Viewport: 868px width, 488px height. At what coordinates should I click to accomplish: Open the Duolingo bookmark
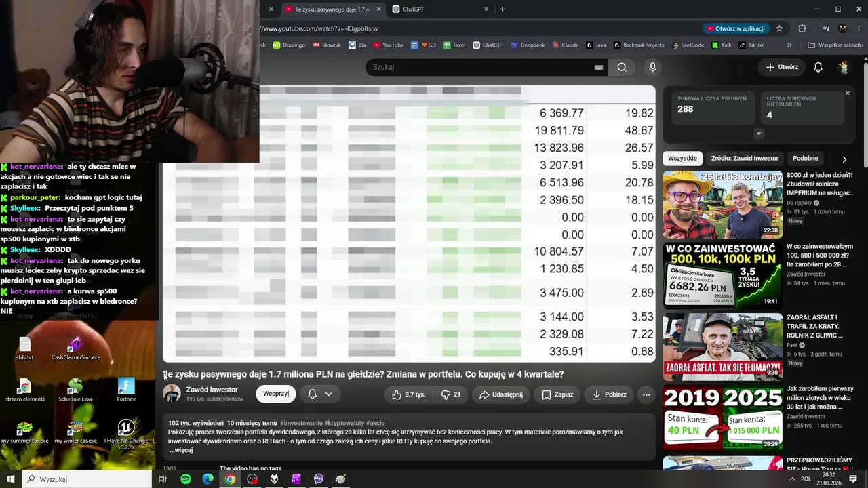289,45
